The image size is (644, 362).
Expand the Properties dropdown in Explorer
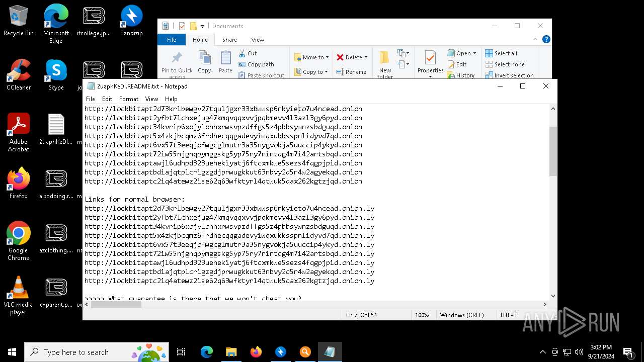click(x=430, y=76)
